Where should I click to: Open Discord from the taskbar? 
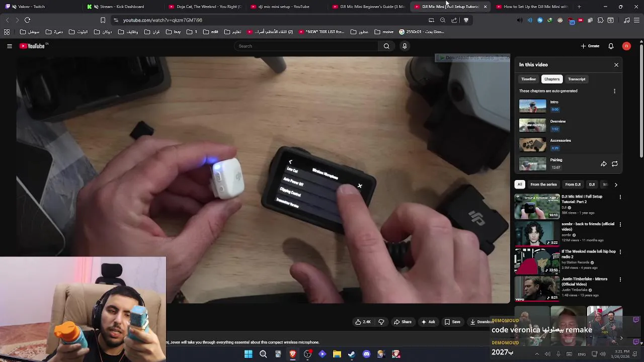click(x=367, y=354)
